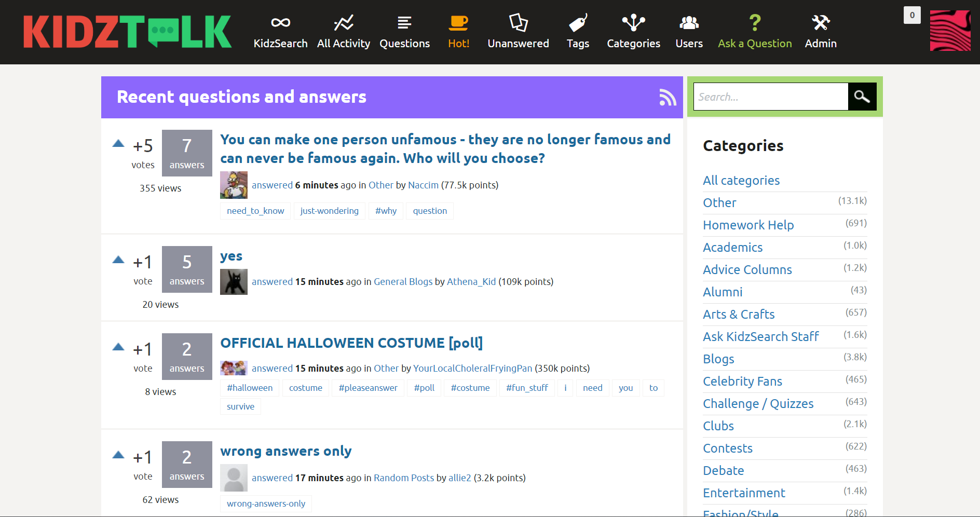Open Homework Help category
Image resolution: width=980 pixels, height=517 pixels.
coord(748,225)
